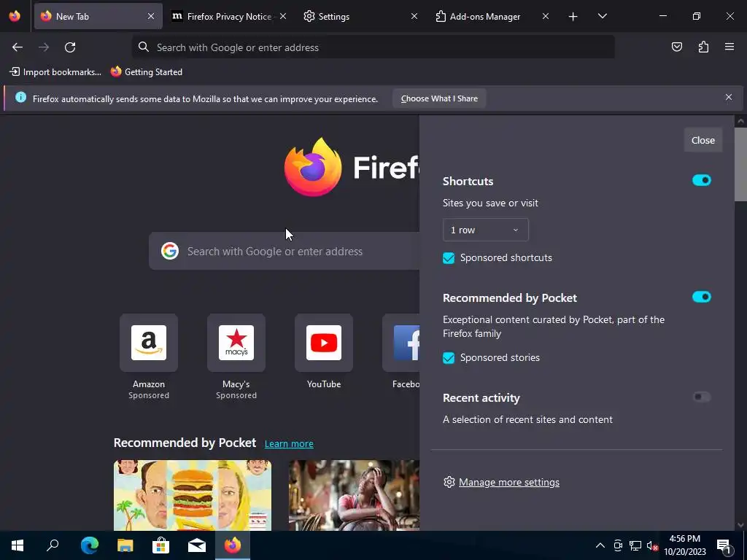Click the forward navigation arrow
The height and width of the screenshot is (560, 747).
coord(44,47)
